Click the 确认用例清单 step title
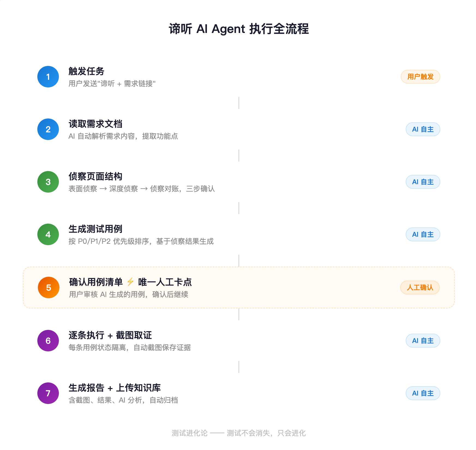The height and width of the screenshot is (450, 476). click(x=96, y=282)
